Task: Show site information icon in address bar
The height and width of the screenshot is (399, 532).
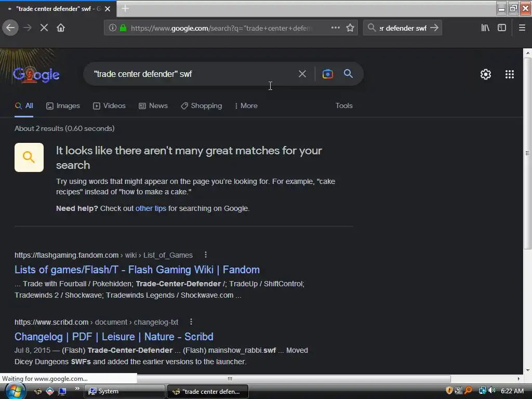Action: click(x=113, y=28)
